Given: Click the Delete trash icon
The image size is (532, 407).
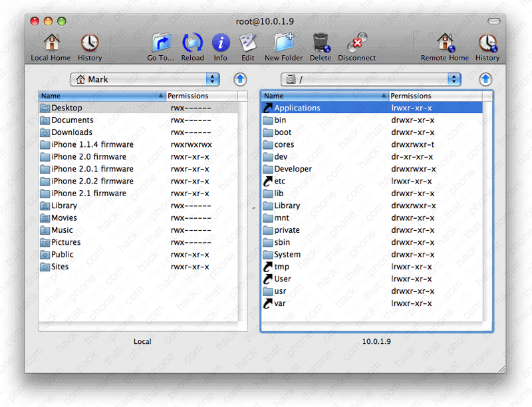Looking at the screenshot, I should coord(320,44).
